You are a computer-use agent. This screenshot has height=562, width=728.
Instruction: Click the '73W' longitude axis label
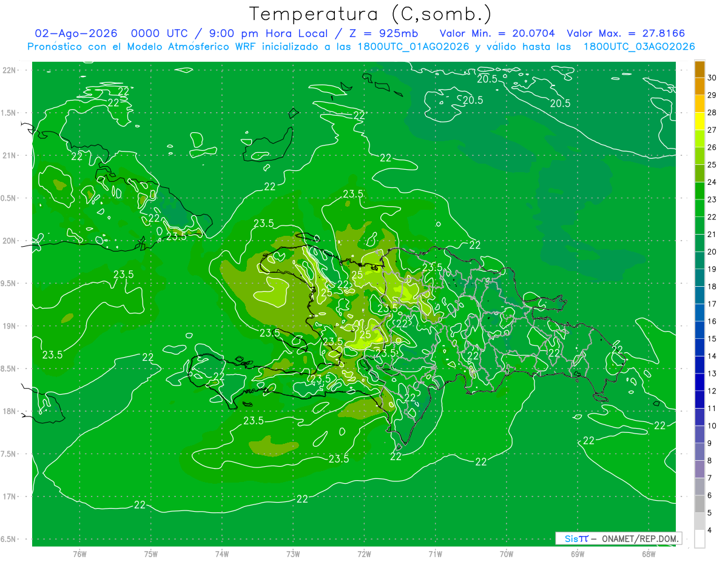point(293,554)
